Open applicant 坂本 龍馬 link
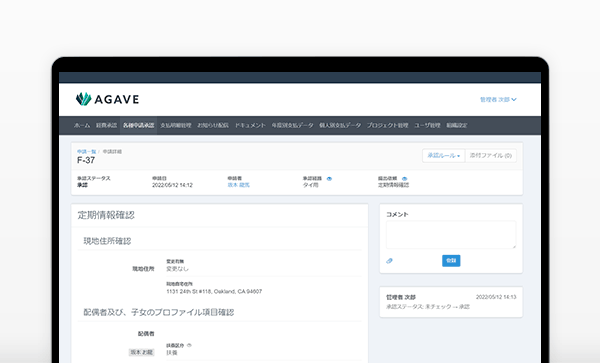 click(x=238, y=185)
